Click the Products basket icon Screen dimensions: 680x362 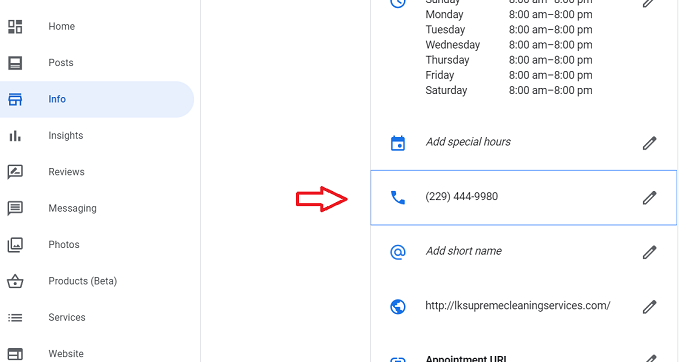tap(15, 281)
